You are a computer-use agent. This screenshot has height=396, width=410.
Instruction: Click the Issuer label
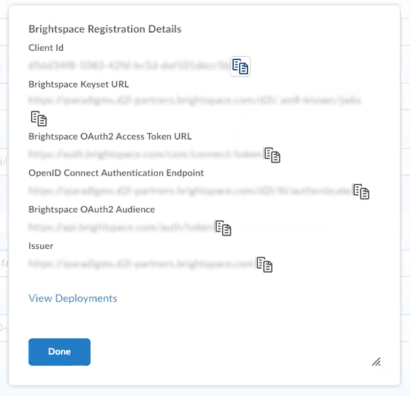(41, 246)
